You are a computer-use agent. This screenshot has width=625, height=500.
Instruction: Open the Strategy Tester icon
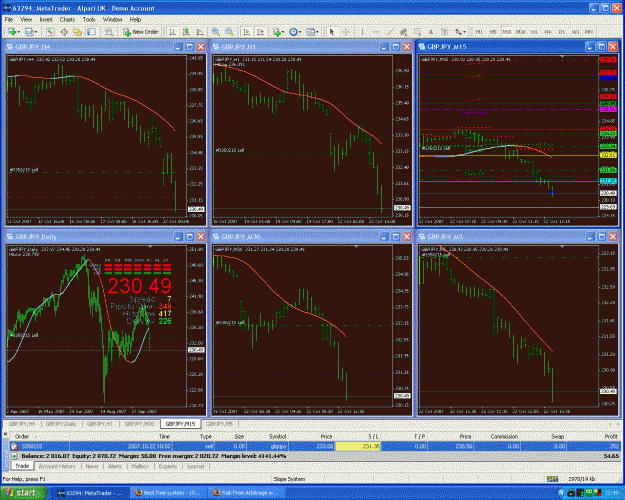(x=109, y=32)
